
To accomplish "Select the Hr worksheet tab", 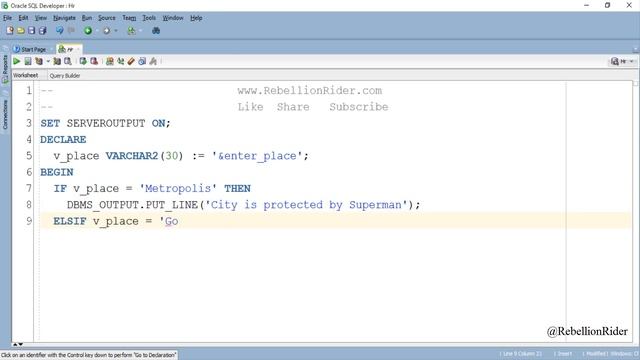I will click(x=68, y=49).
